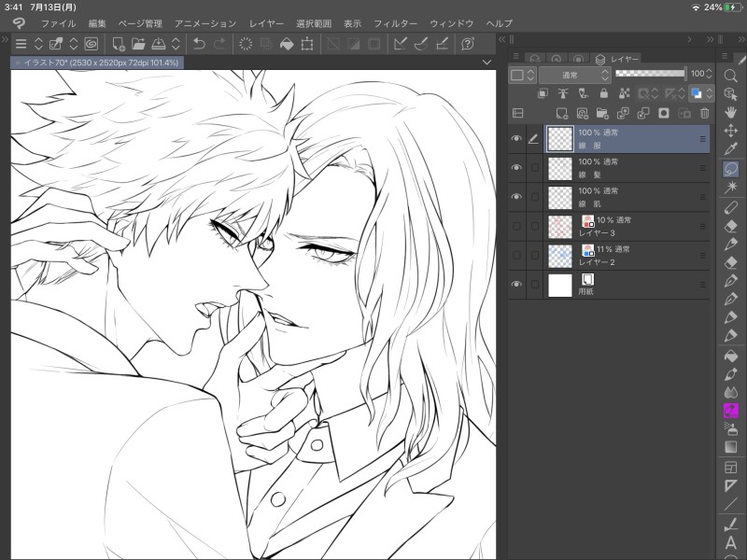Pick the Eyedropper tool
Screen dimensions: 747x560
click(731, 148)
